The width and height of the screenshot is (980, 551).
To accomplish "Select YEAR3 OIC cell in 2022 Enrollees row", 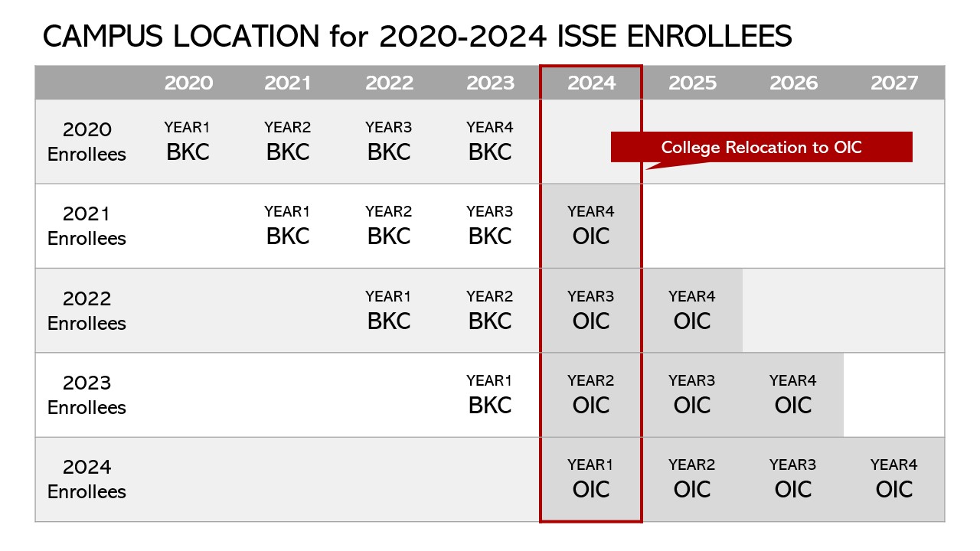I will click(591, 311).
